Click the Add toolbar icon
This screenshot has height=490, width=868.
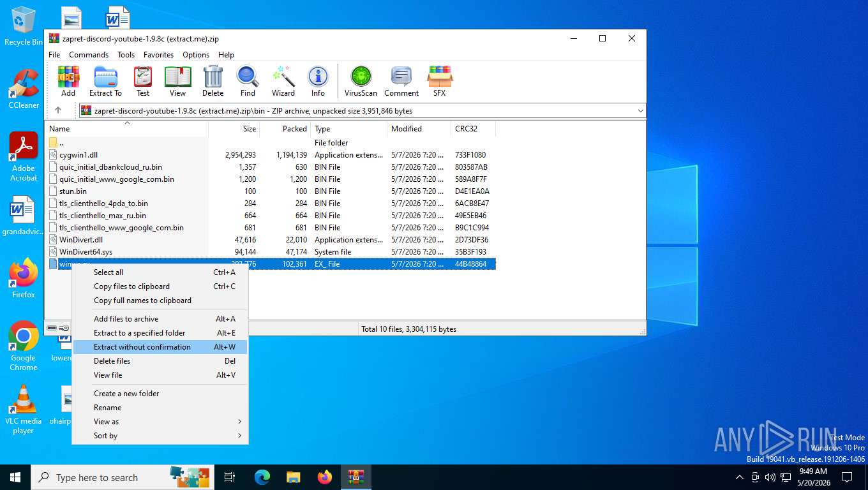click(x=68, y=81)
